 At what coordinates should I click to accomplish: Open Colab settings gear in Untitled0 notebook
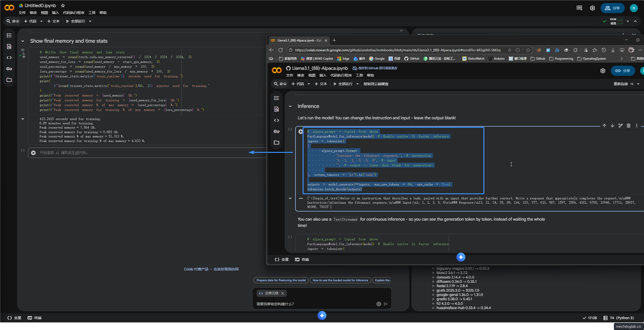(592, 8)
